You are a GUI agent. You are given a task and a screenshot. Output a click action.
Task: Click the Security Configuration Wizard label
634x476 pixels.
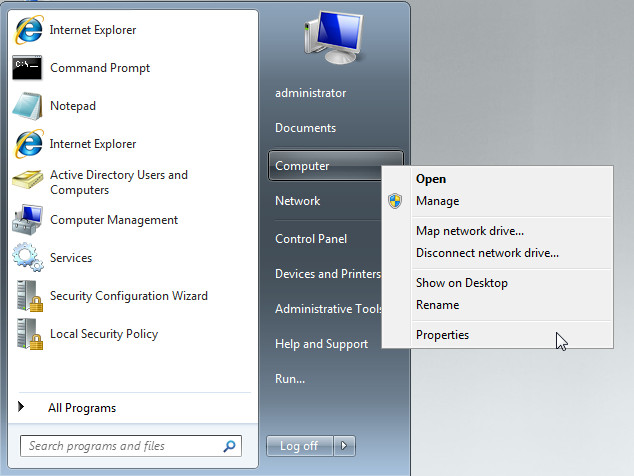pos(129,296)
